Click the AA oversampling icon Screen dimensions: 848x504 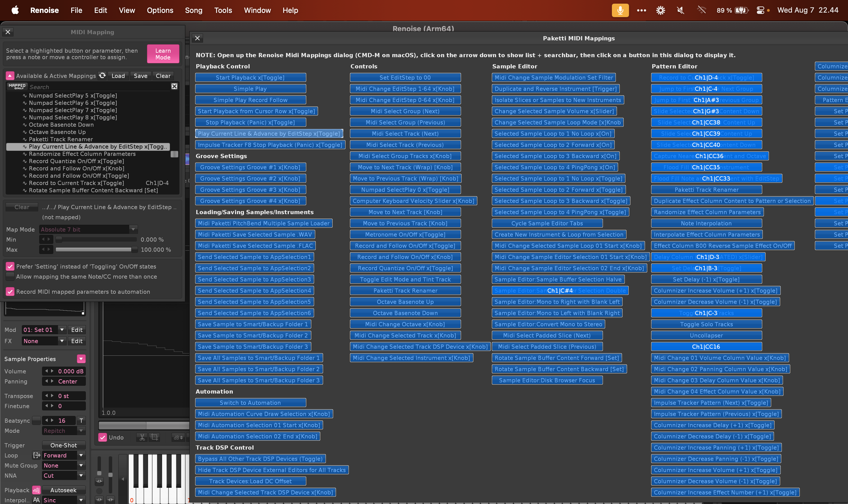36,500
